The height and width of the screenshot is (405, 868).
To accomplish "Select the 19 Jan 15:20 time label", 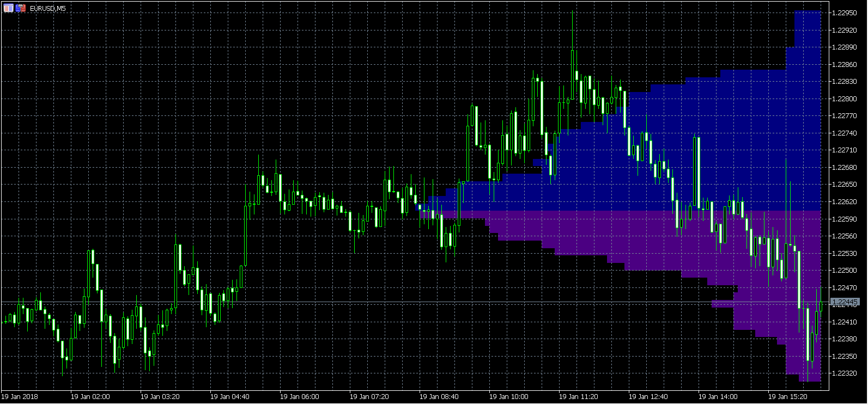I will 787,397.
